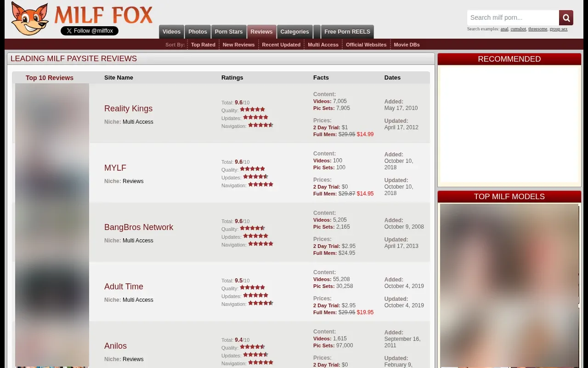
Task: Click Reality Kings price $14.99
Action: point(365,134)
